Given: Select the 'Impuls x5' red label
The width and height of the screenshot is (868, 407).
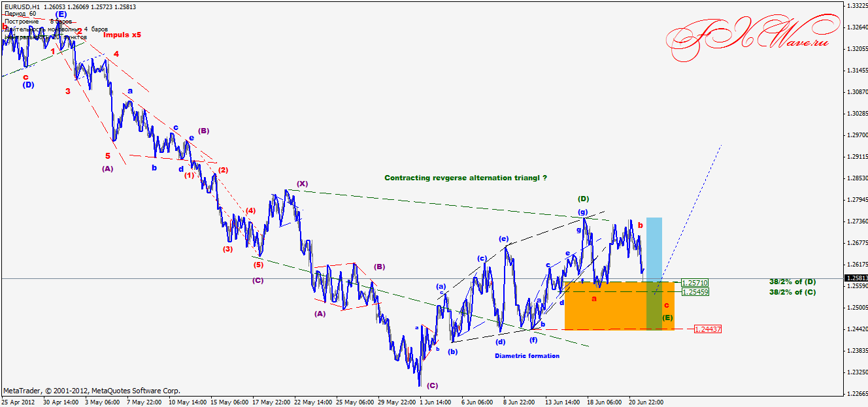Looking at the screenshot, I should [x=122, y=35].
